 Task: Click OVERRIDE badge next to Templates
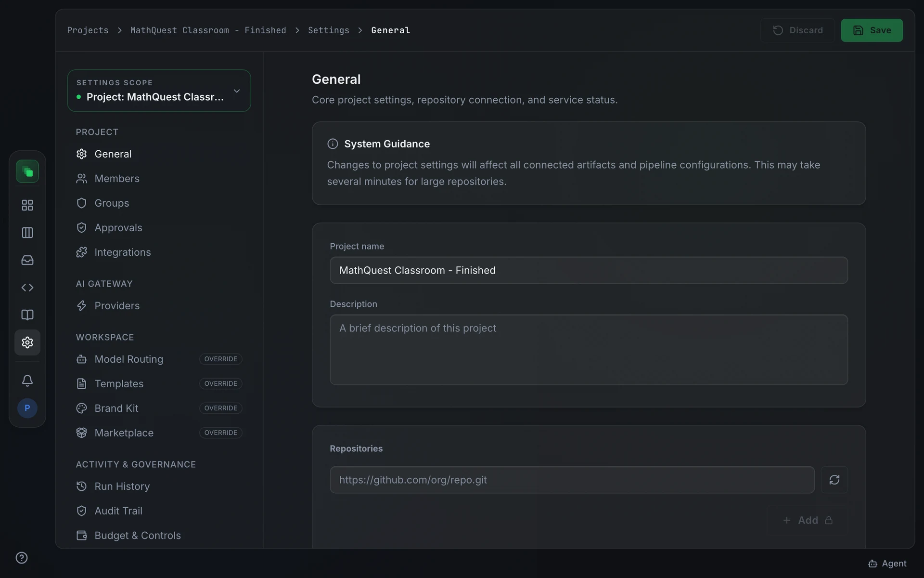pyautogui.click(x=220, y=384)
